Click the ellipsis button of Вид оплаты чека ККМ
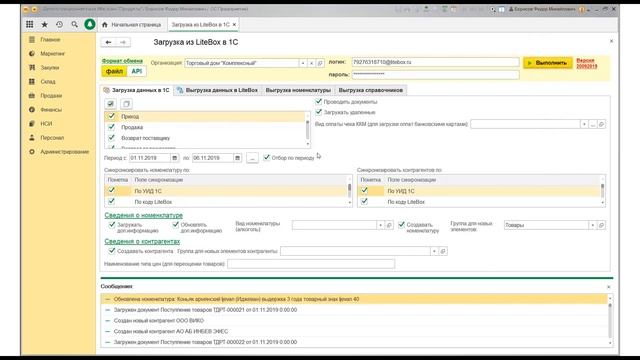 (x=593, y=124)
